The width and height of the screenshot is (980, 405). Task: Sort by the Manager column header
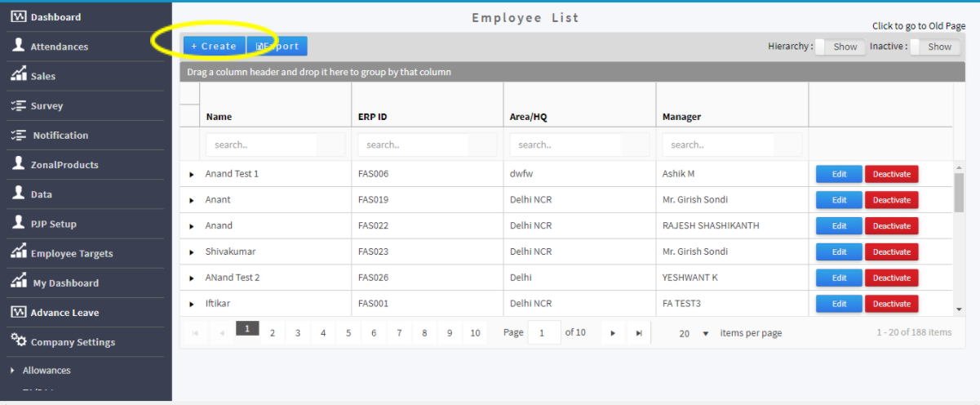pos(681,117)
